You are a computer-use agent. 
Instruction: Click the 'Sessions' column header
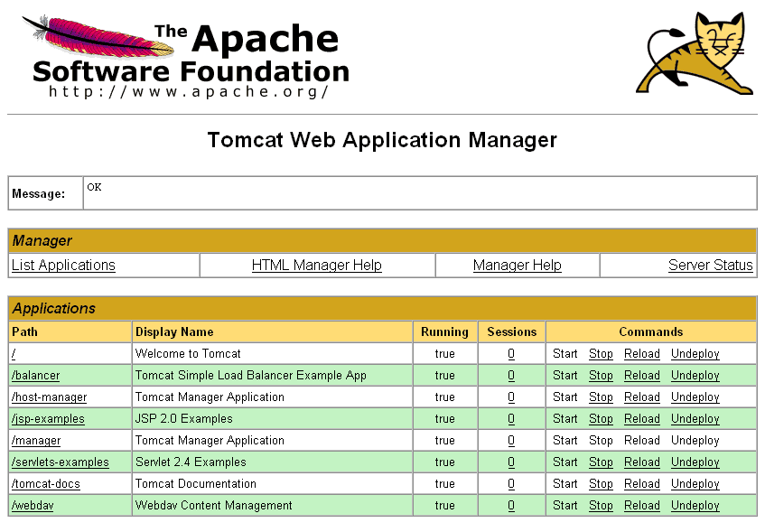(x=512, y=331)
